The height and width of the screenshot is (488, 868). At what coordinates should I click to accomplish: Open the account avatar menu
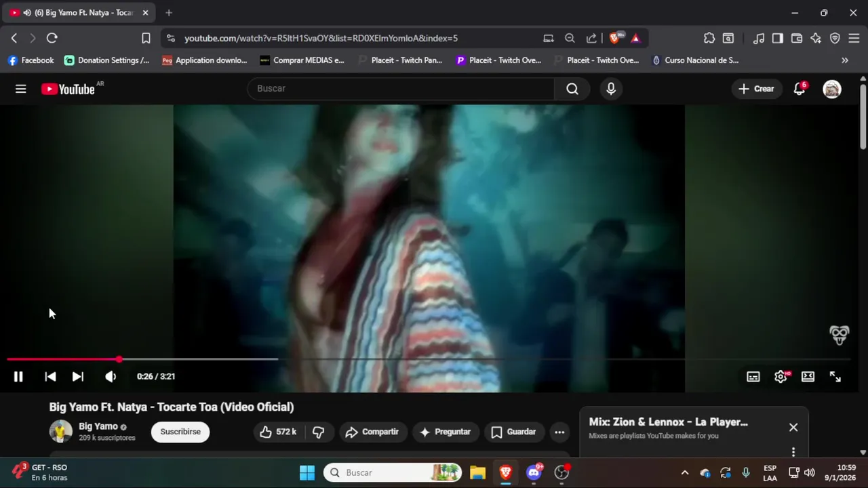(832, 89)
